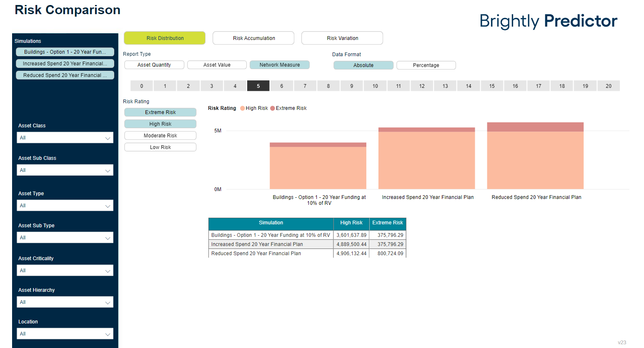The width and height of the screenshot is (644, 348).
Task: Switch to the Risk Accumulation tab
Action: click(x=253, y=38)
